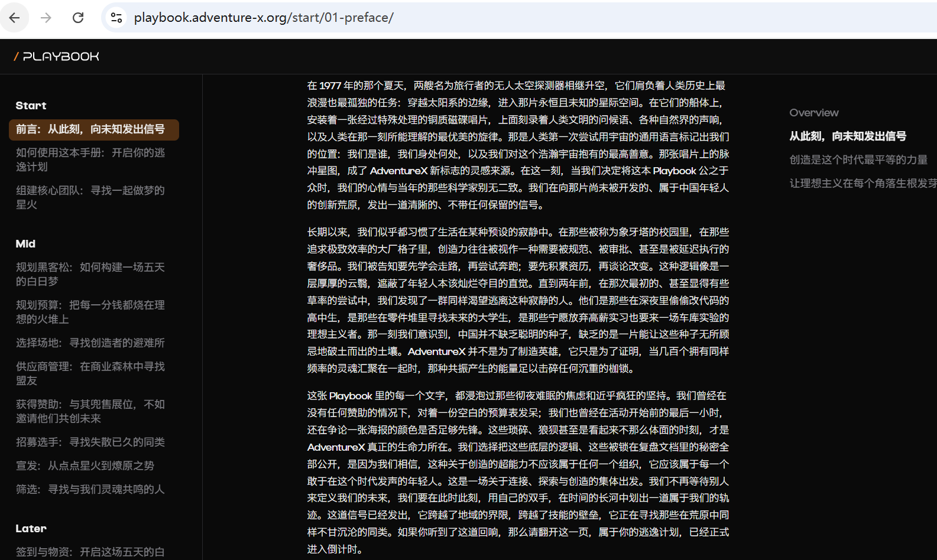Viewport: 937px width, 560px height.
Task: Select sidebar item 前言：从此刻，向未知发出信号
Action: pyautogui.click(x=94, y=129)
